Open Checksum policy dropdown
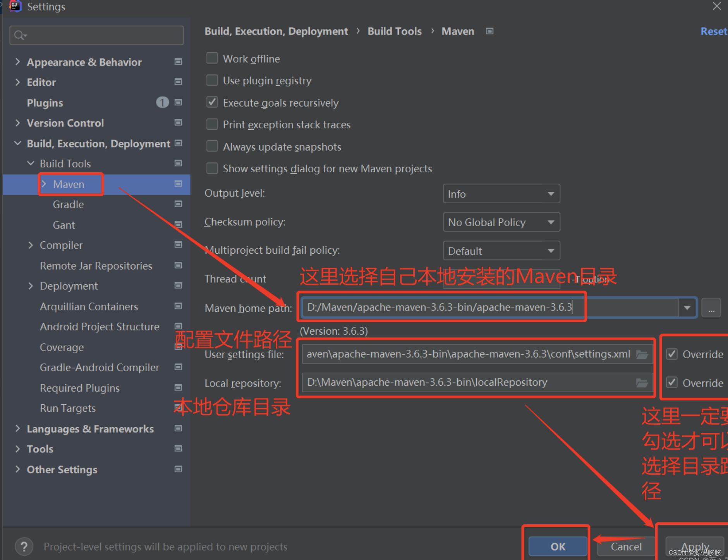The image size is (728, 560). pyautogui.click(x=501, y=222)
